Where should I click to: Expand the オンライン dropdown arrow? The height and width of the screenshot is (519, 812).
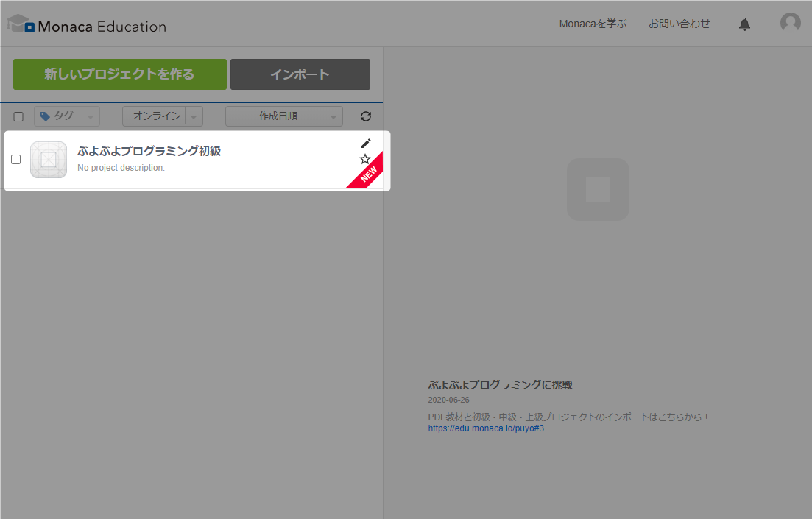[x=194, y=116]
